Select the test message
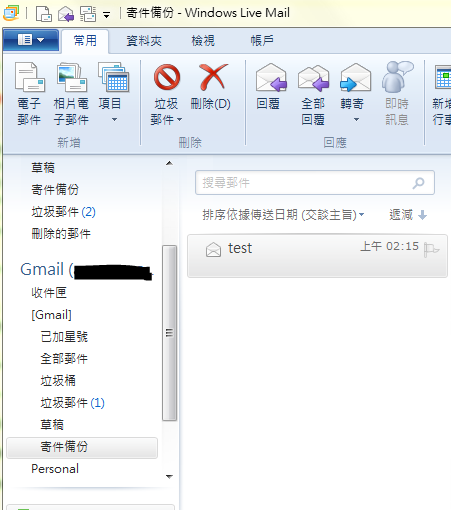This screenshot has height=510, width=451. tap(317, 255)
